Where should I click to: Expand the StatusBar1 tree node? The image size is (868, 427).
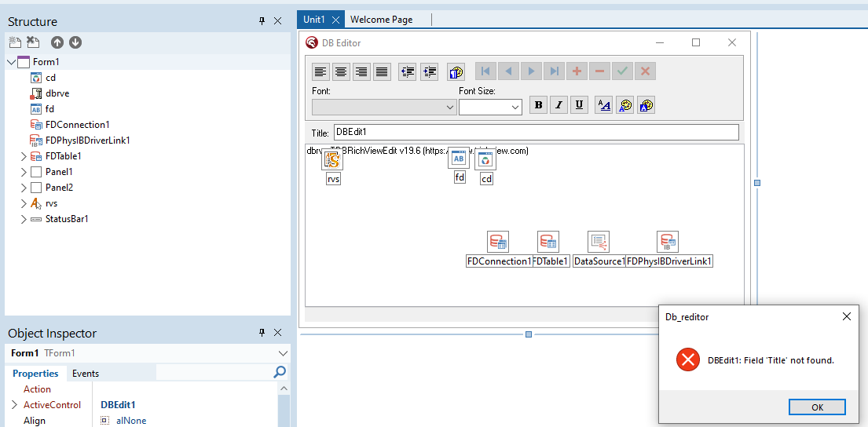(x=24, y=219)
